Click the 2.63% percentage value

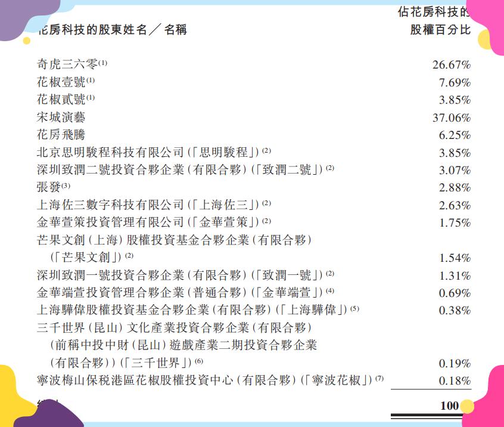[455, 205]
